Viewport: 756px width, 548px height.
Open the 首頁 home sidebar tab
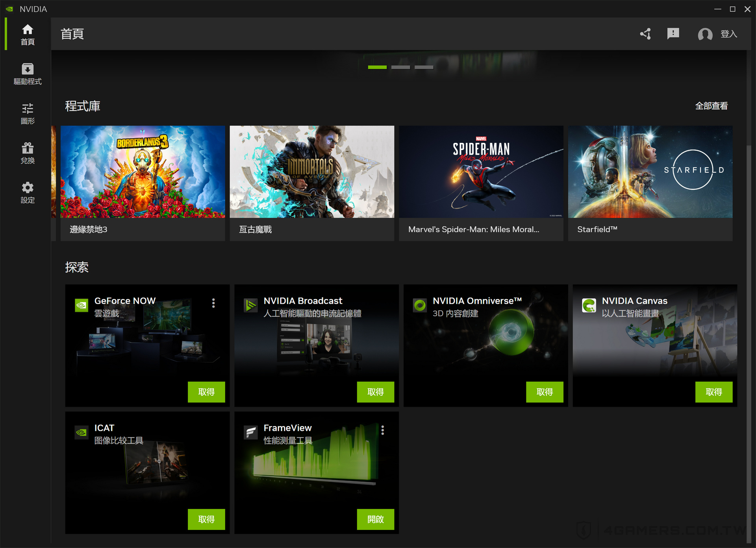28,34
